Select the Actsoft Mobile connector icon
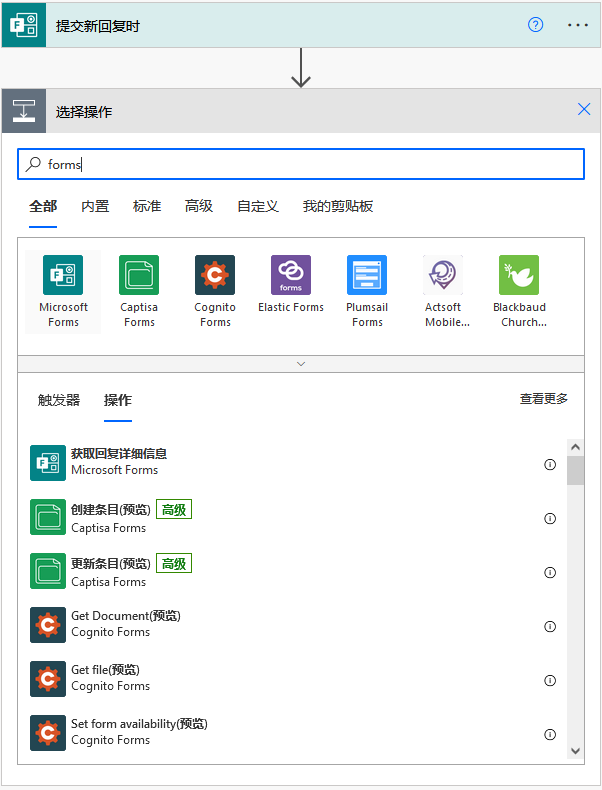Image resolution: width=602 pixels, height=790 pixels. tap(443, 275)
